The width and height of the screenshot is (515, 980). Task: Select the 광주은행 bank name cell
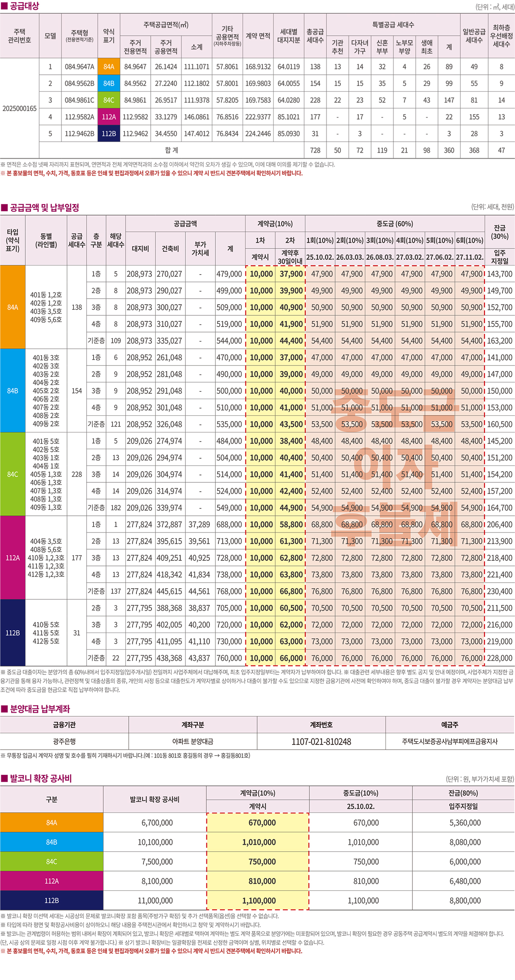(64, 741)
